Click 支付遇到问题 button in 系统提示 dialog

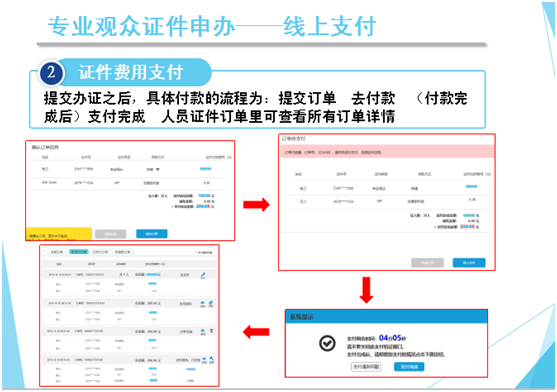366,367
